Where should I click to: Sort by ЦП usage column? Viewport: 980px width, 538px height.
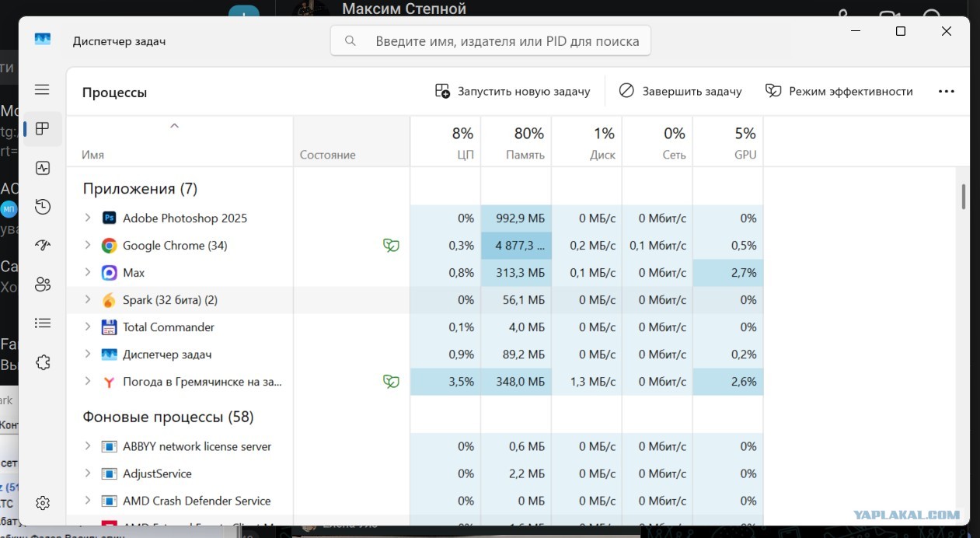click(x=446, y=142)
